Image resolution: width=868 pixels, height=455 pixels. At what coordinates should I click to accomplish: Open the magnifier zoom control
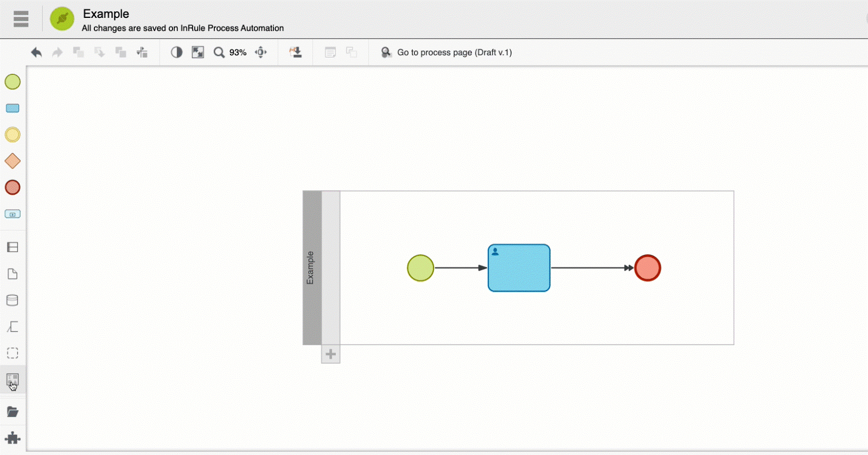219,53
